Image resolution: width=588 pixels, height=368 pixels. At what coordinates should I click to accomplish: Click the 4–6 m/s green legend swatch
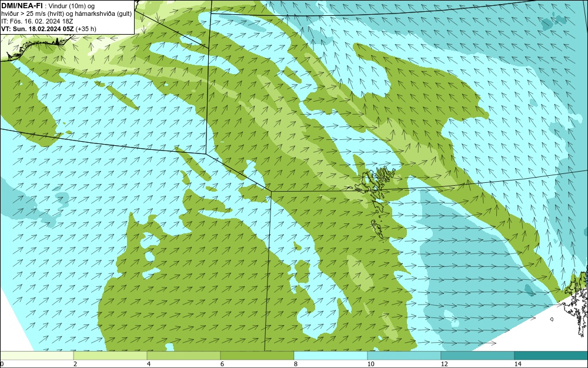(x=183, y=356)
